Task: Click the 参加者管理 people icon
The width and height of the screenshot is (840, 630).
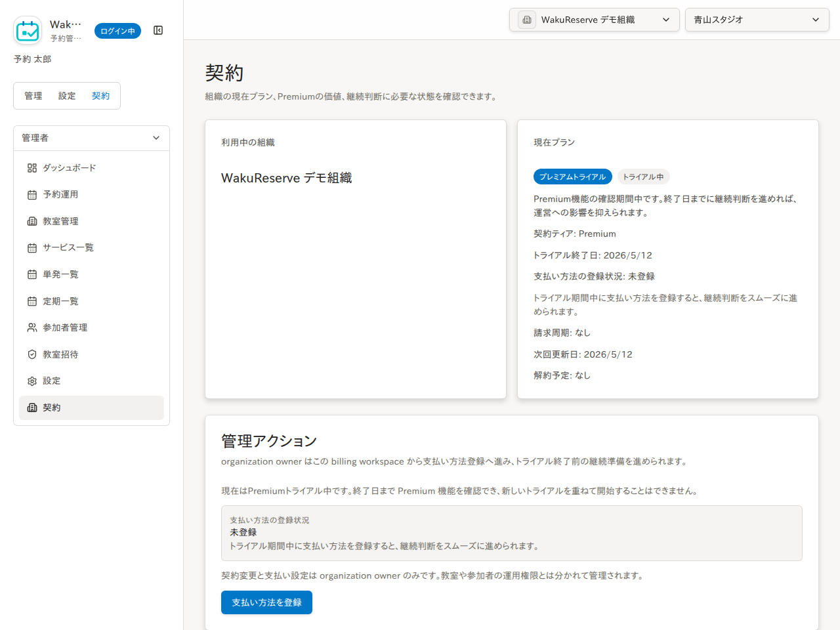Action: [x=32, y=327]
